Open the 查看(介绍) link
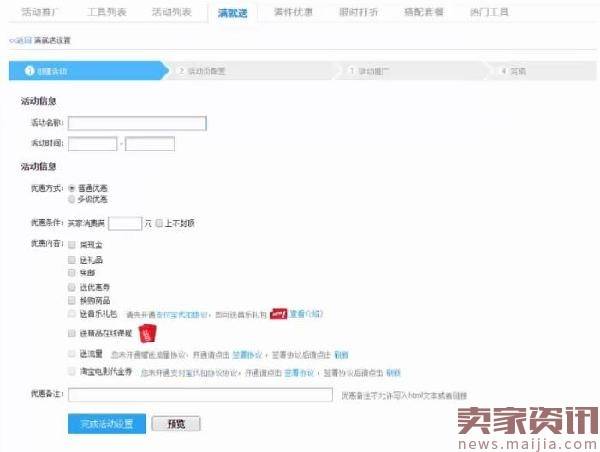The width and height of the screenshot is (600, 452). pyautogui.click(x=306, y=314)
